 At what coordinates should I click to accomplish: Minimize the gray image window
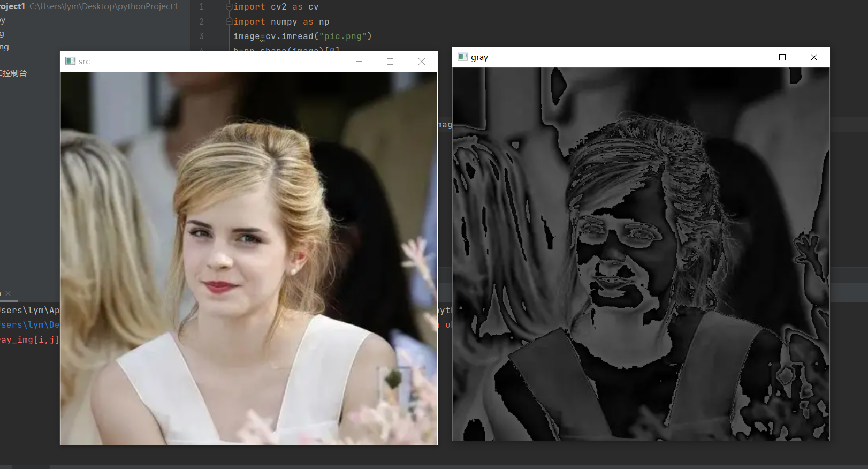(x=751, y=57)
